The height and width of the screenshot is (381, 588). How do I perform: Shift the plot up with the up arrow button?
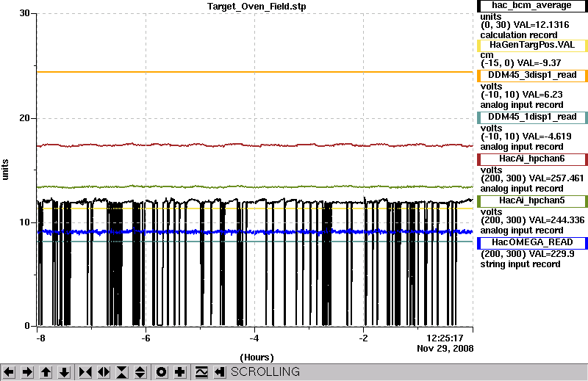46,372
